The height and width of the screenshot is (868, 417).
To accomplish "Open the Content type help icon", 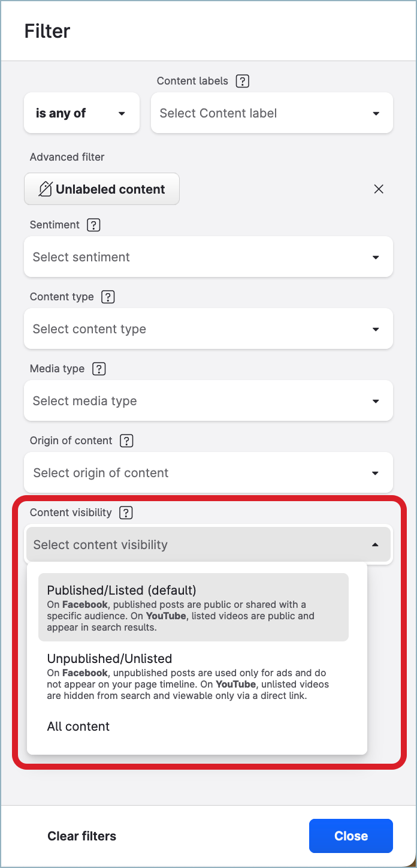I will [108, 297].
